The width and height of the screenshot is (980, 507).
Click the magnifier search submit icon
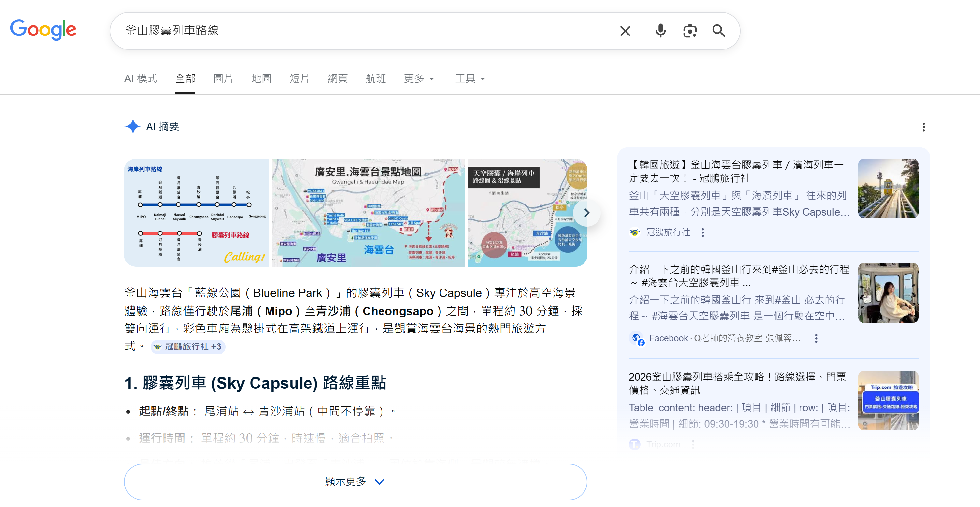tap(718, 31)
